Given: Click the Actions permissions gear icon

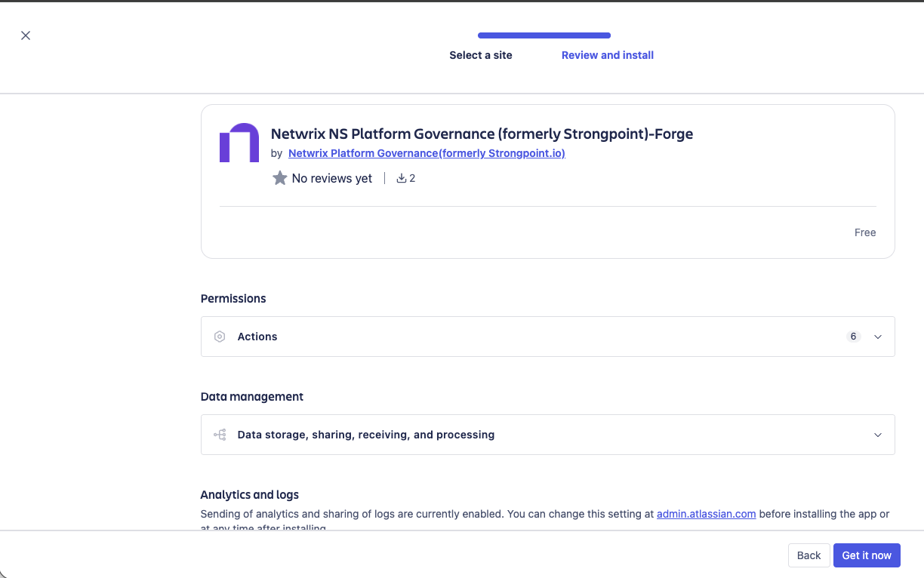Looking at the screenshot, I should (219, 336).
